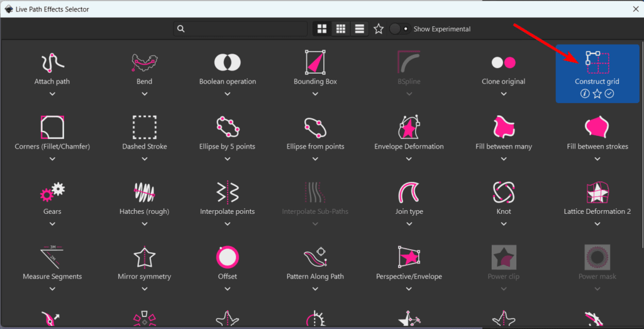Select the Attach path effect icon
The height and width of the screenshot is (329, 644).
point(52,63)
